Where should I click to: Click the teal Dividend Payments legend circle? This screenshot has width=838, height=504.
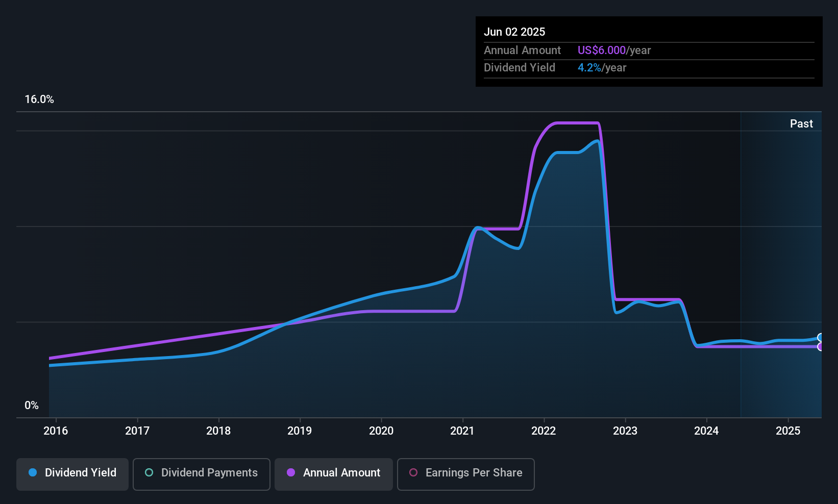tap(149, 472)
